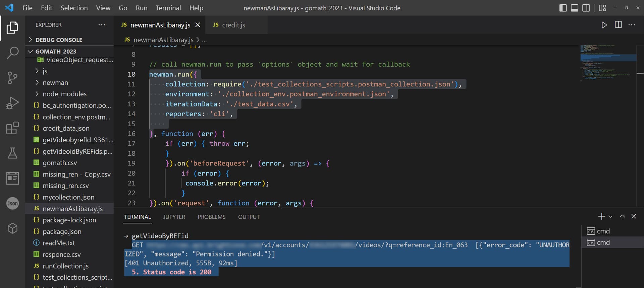This screenshot has width=644, height=288.
Task: Open the Search view icon
Action: point(12,53)
